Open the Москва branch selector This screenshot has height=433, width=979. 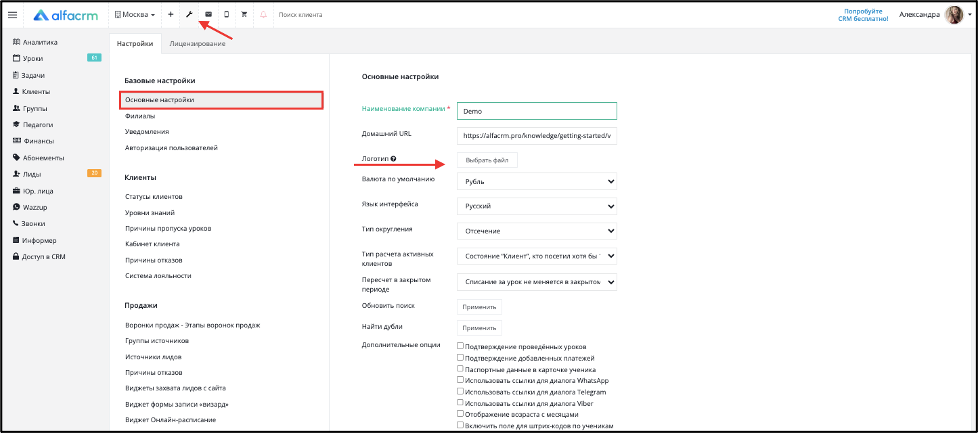pos(135,14)
